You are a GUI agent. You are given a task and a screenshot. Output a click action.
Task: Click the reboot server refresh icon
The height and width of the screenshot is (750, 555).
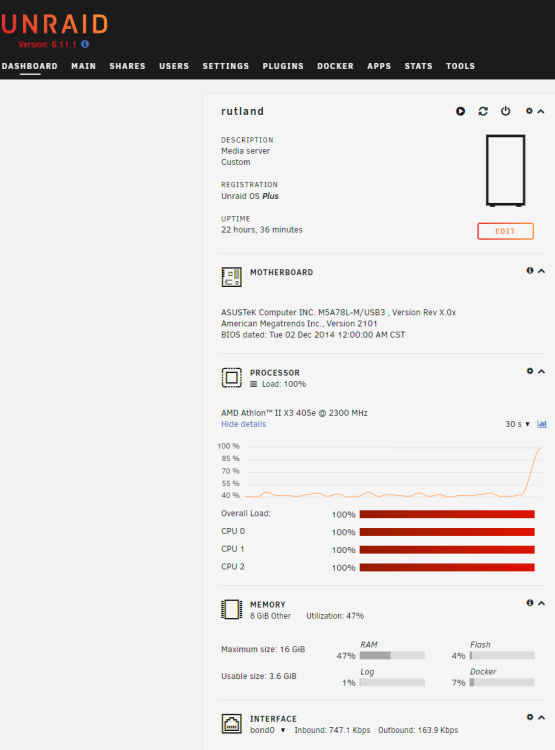click(x=483, y=111)
